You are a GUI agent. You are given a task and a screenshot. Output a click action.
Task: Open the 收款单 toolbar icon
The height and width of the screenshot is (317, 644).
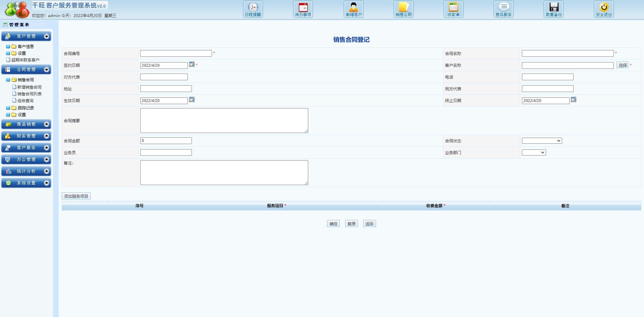pyautogui.click(x=453, y=9)
